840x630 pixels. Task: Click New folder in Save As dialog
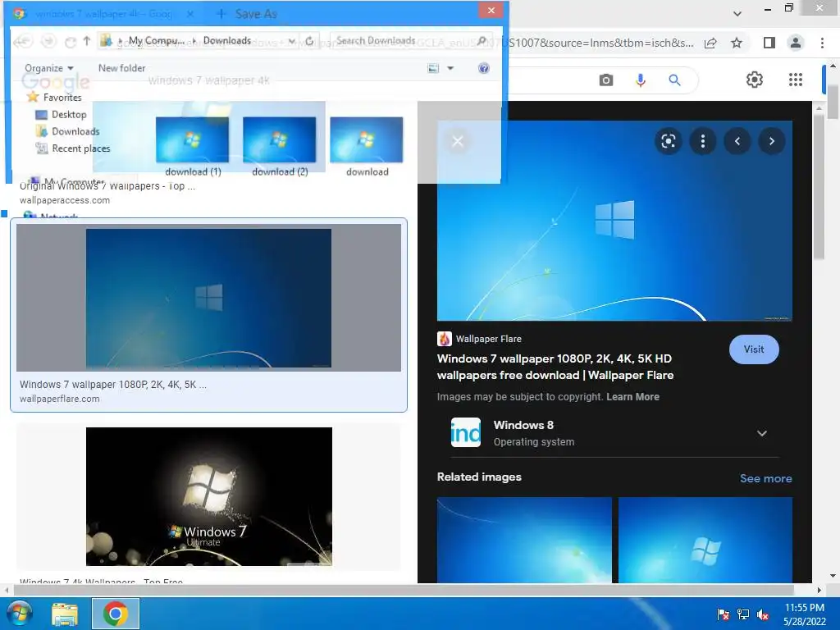121,68
